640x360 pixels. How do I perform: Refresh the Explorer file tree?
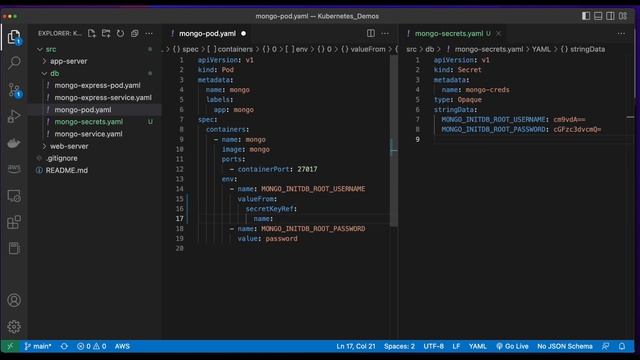[120, 33]
